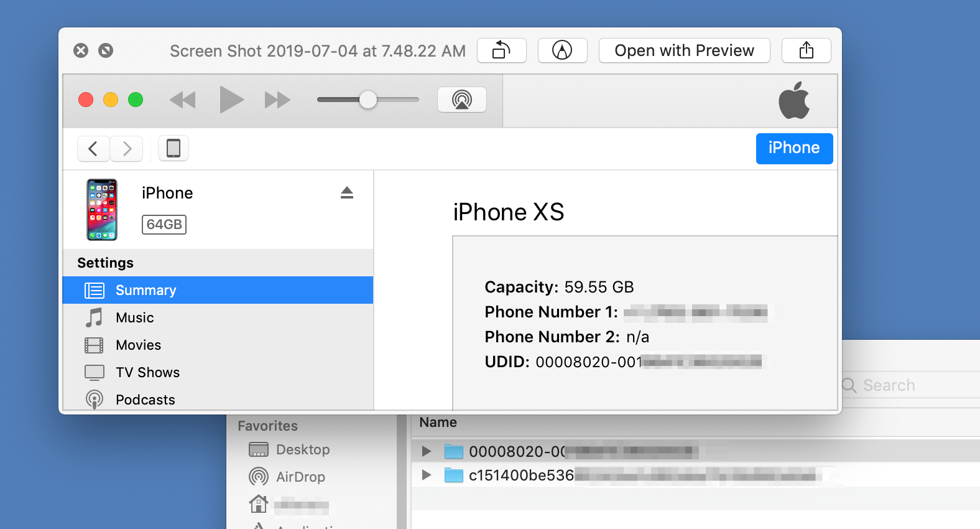Image resolution: width=980 pixels, height=529 pixels.
Task: Click the TV Shows screen icon
Action: coord(95,372)
